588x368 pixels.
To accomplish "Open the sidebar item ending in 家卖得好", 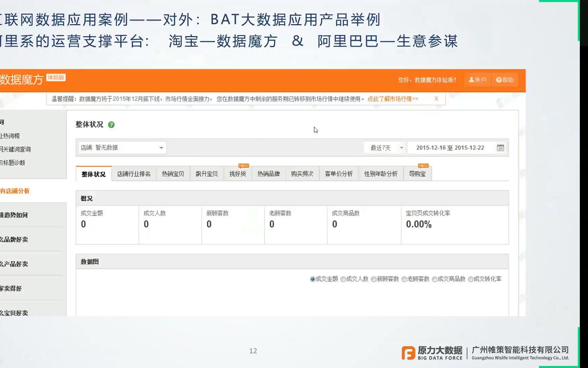I will click(x=11, y=289).
